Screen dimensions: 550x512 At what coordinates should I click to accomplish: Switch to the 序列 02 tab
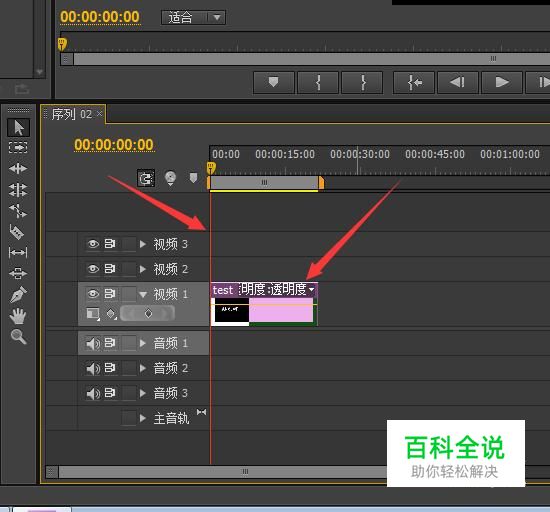tap(72, 114)
